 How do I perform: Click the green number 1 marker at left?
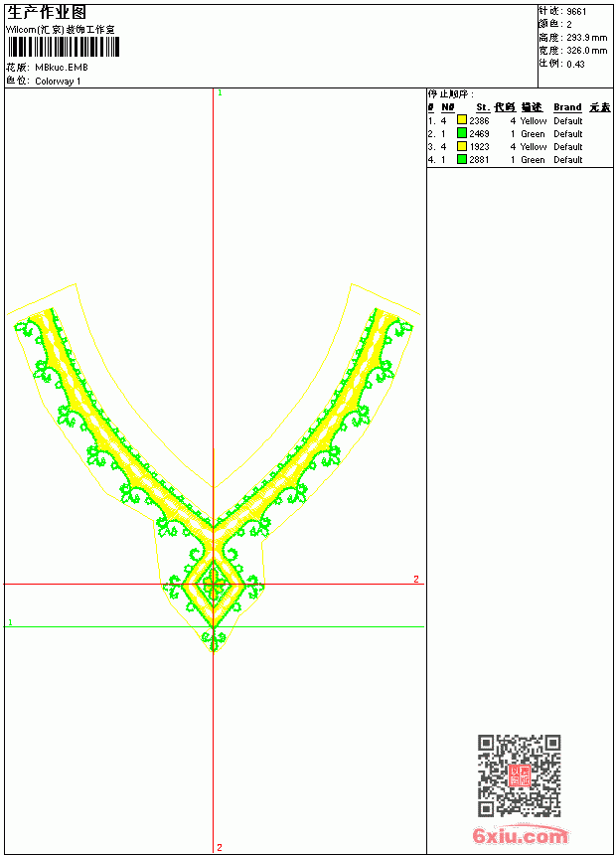(x=10, y=622)
